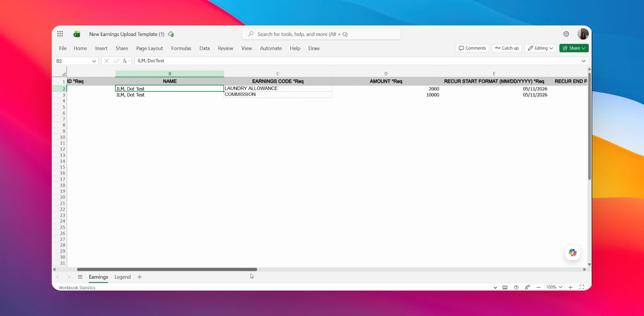This screenshot has height=316, width=644.
Task: Open the Name Box dropdown
Action: pyautogui.click(x=94, y=61)
